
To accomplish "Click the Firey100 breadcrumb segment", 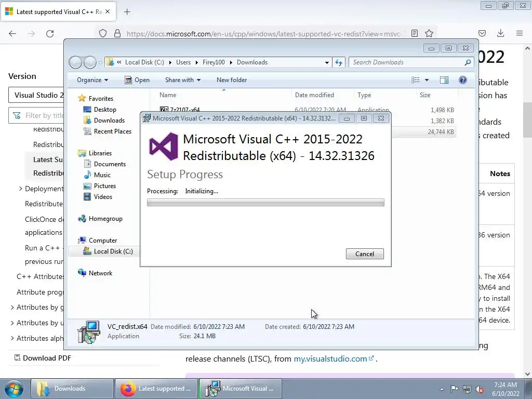I will coord(214,62).
